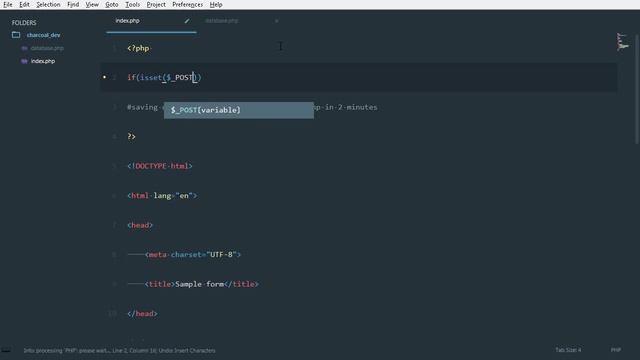Viewport: 640px width, 360px height.
Task: Open the Find menu
Action: (73, 4)
